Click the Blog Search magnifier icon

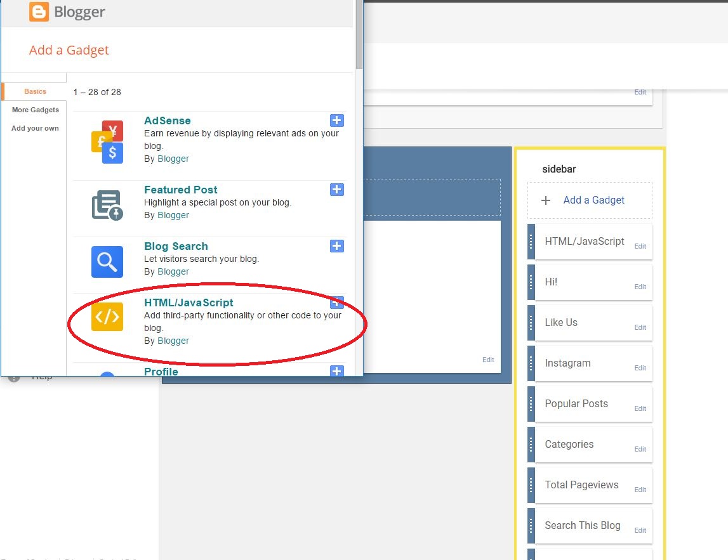click(x=107, y=262)
